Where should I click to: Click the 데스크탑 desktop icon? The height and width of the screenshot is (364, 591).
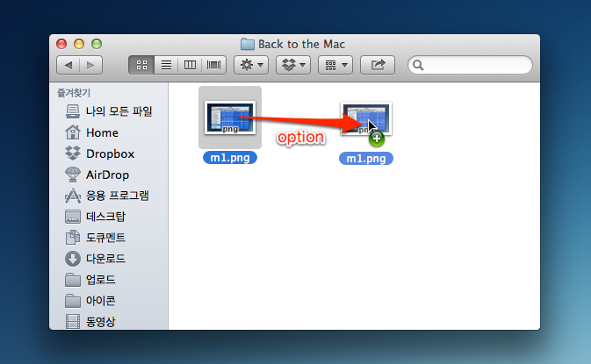coord(73,217)
